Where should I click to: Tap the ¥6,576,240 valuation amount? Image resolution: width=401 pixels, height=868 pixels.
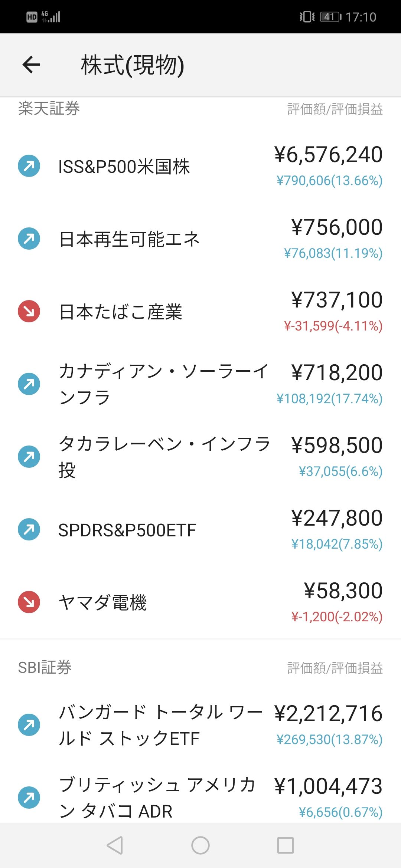(x=328, y=155)
